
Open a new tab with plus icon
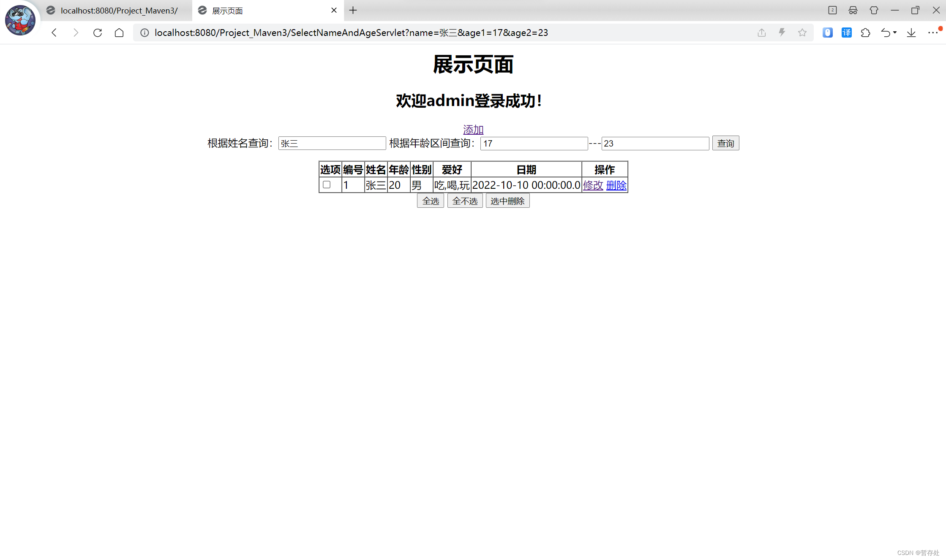(353, 10)
